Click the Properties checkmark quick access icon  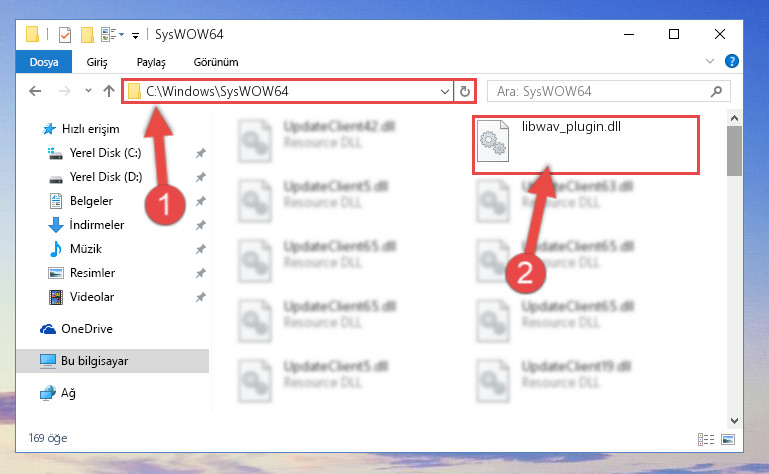coord(65,35)
